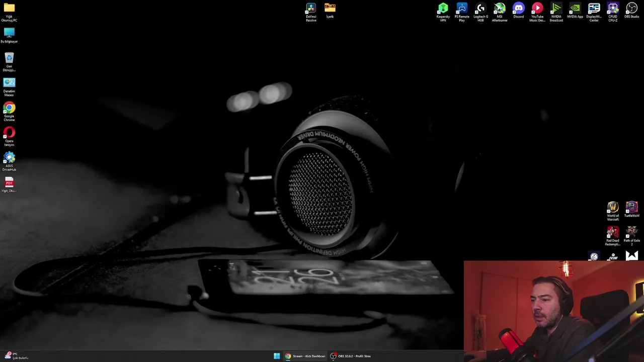Switch to OBS 32.0.2 taskbar window
The height and width of the screenshot is (362, 644).
pos(351,356)
